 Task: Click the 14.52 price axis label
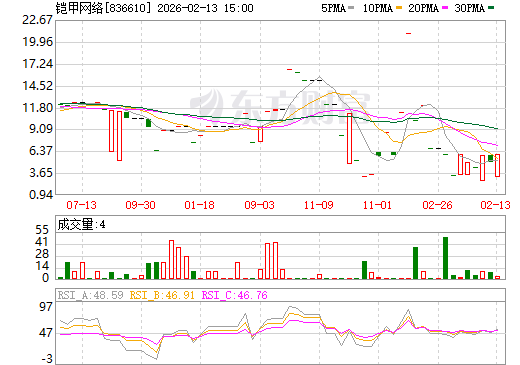click(x=37, y=86)
